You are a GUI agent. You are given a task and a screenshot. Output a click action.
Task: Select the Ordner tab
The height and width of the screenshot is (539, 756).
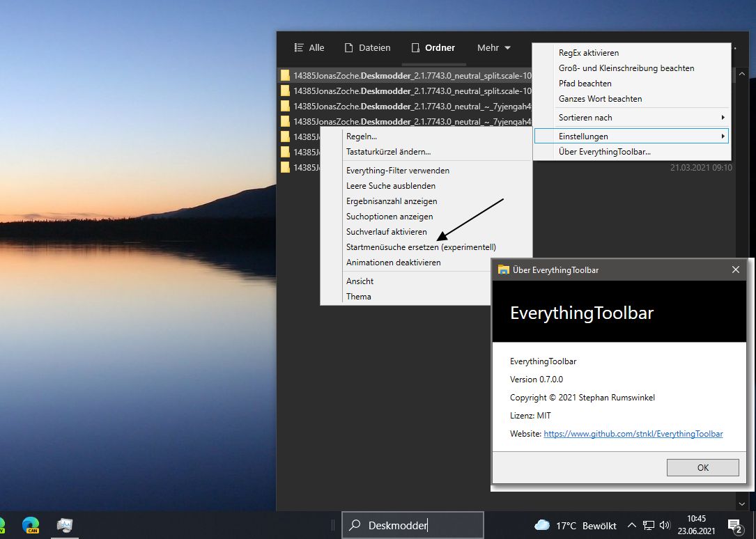433,47
